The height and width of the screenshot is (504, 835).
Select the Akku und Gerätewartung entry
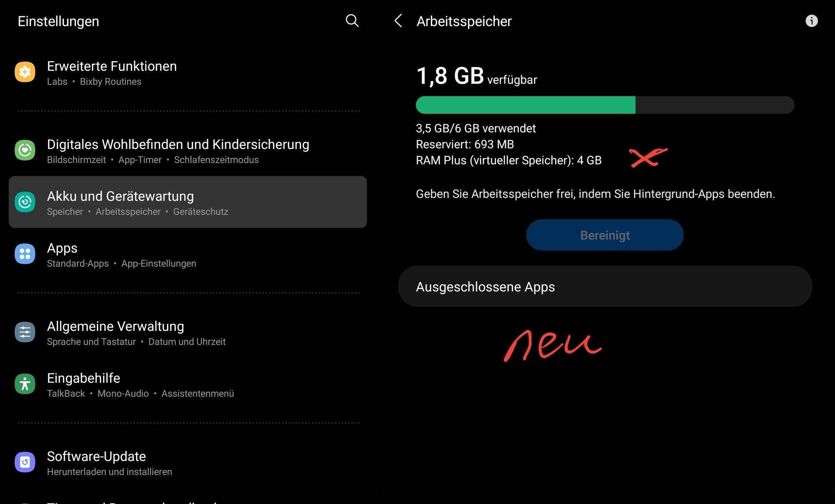click(188, 202)
